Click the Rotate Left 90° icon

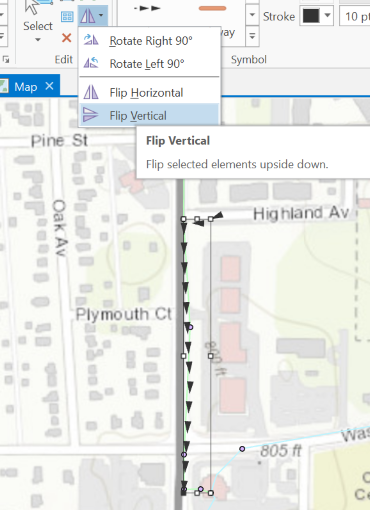point(91,63)
